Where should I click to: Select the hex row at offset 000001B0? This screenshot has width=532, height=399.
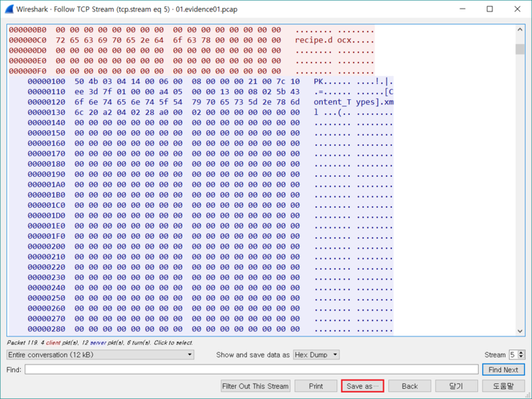point(211,195)
